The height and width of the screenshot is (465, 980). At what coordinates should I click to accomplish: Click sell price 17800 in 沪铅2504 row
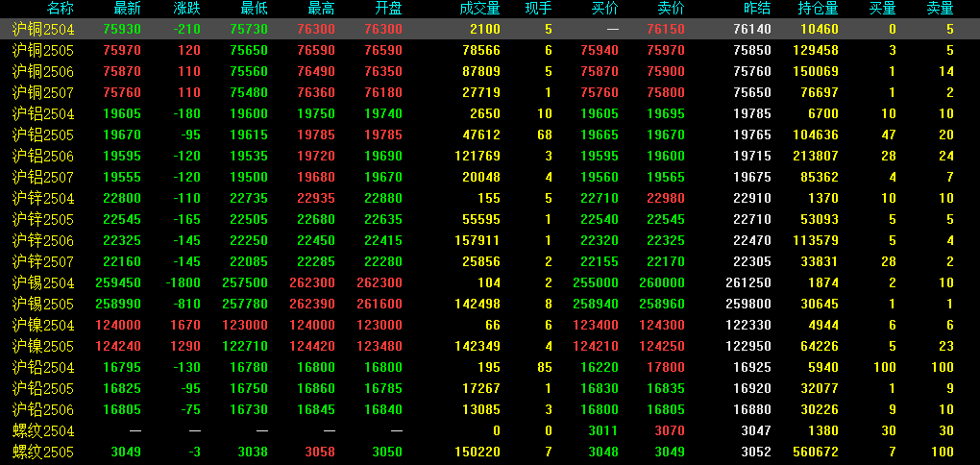coord(666,368)
